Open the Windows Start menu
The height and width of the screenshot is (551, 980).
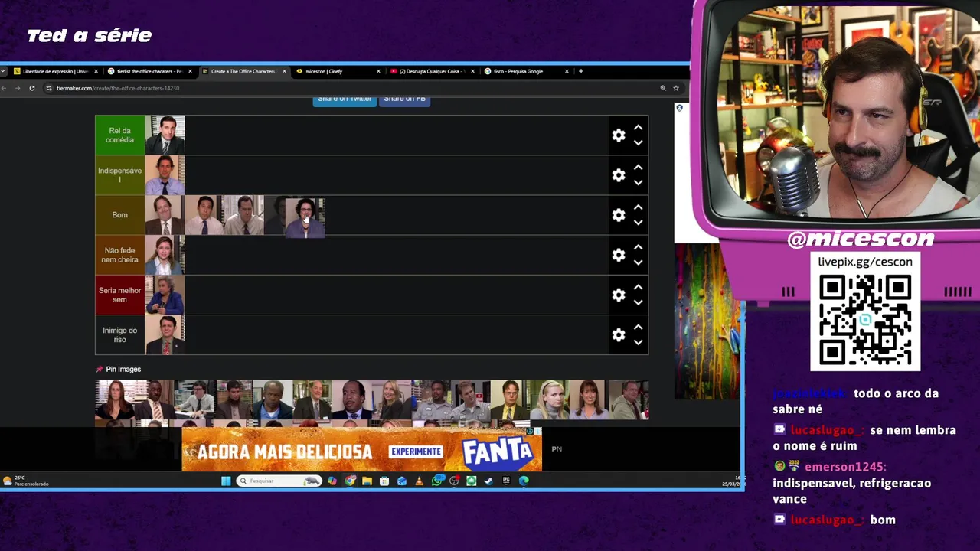coord(226,481)
